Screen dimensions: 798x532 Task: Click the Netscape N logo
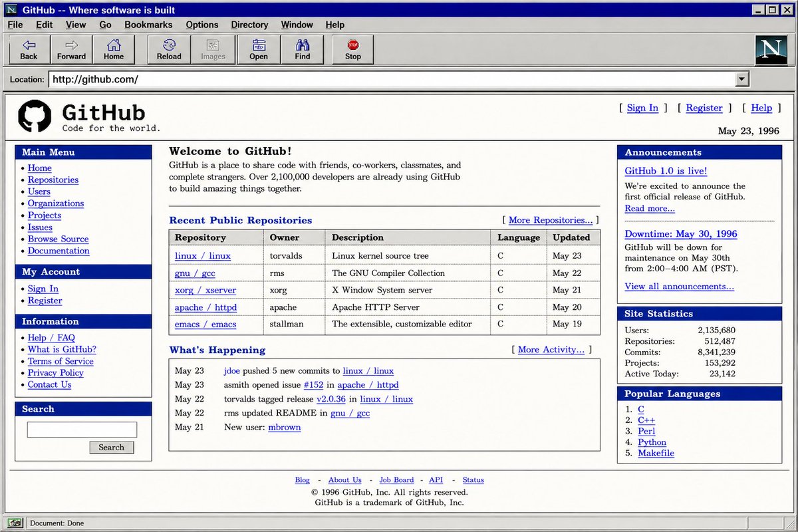[x=771, y=50]
